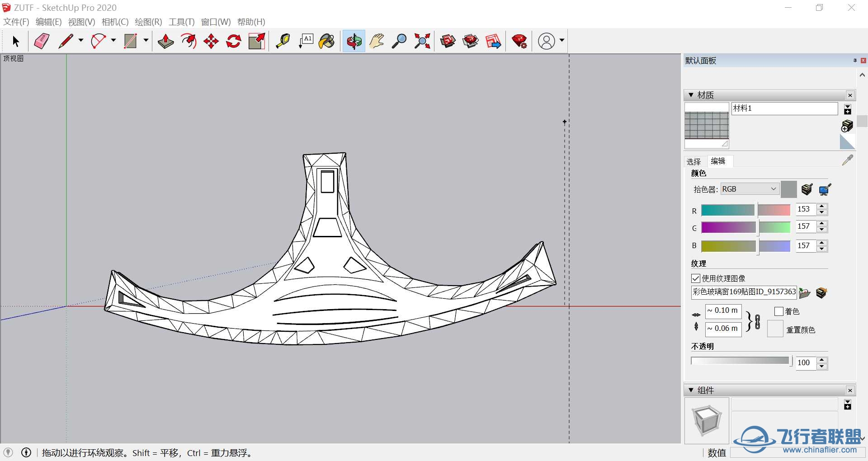Viewport: 868px width, 461px height.
Task: Uncheck the 使用纹理图像 checkbox
Action: pyautogui.click(x=696, y=278)
